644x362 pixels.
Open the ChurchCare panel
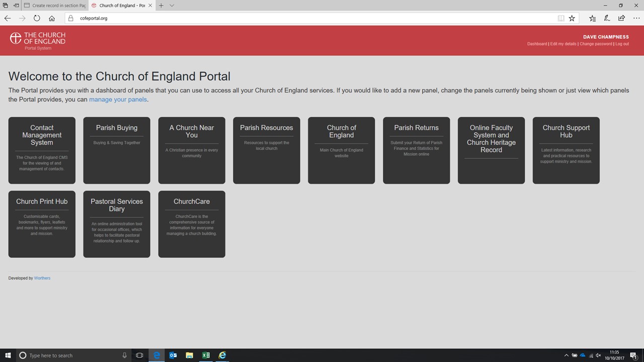coord(192,224)
